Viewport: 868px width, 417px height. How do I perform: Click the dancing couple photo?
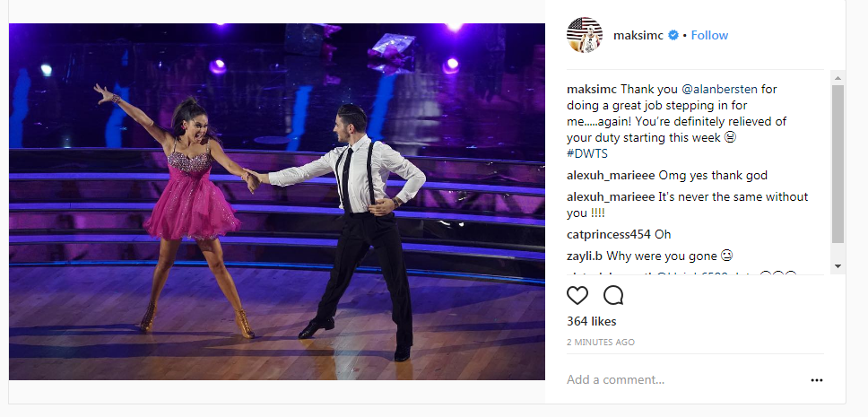tap(277, 202)
